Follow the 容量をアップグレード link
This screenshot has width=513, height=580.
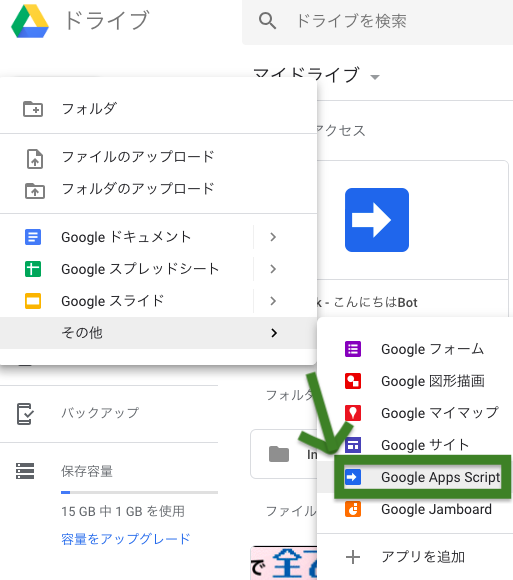(x=126, y=539)
